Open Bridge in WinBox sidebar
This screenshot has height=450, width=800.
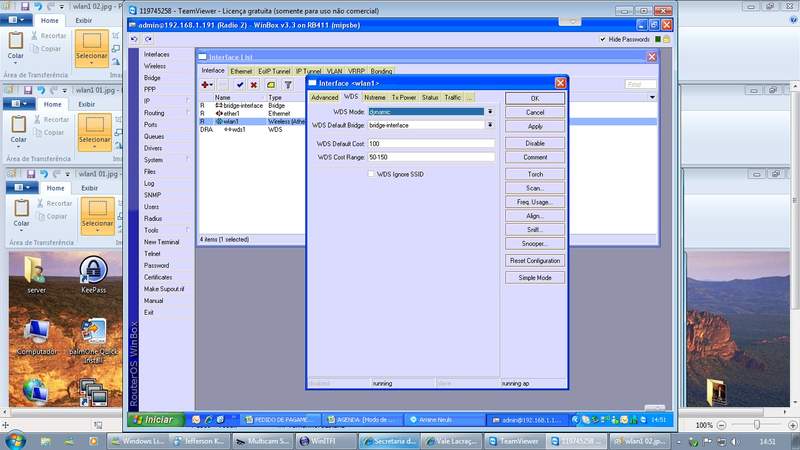[x=152, y=78]
